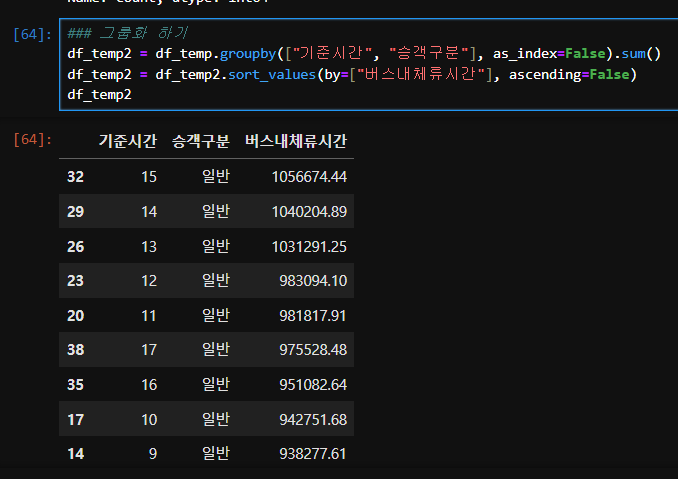Click the 버스내체류시간 column header
The image size is (678, 479).
click(x=296, y=141)
